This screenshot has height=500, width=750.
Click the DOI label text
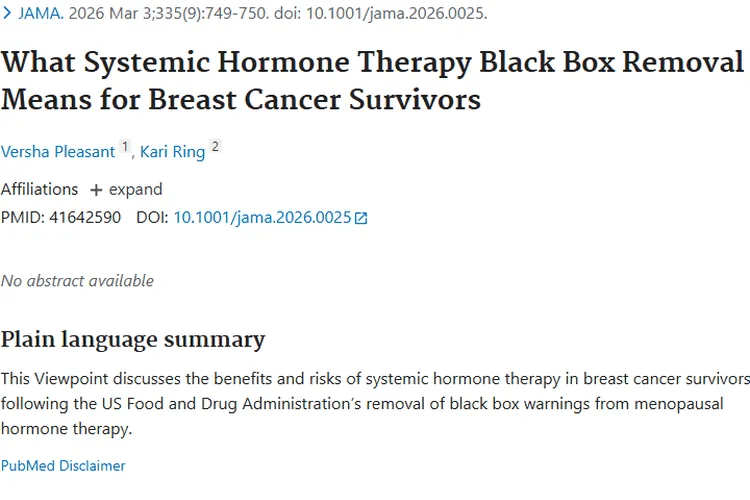(153, 217)
